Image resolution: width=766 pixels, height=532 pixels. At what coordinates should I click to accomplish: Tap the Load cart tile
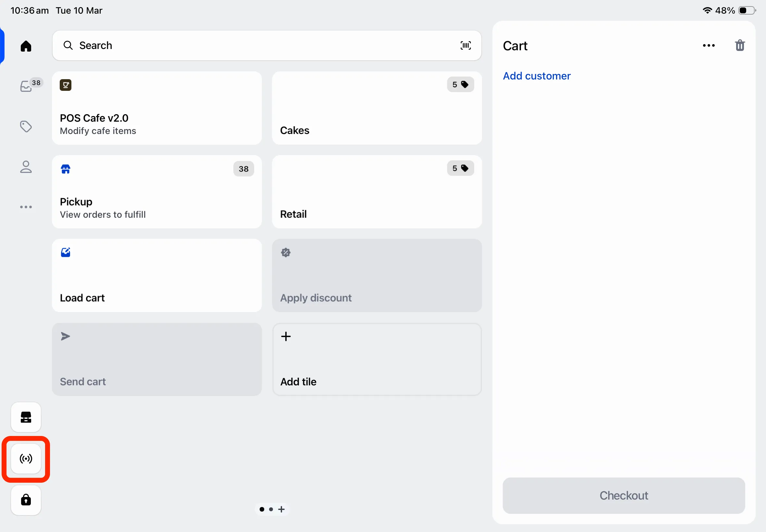point(157,275)
